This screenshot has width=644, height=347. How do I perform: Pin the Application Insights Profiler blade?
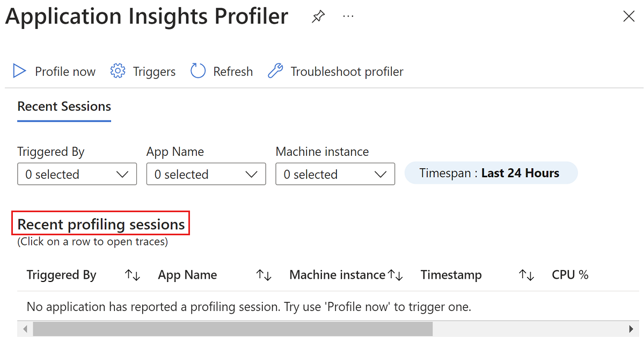point(318,16)
